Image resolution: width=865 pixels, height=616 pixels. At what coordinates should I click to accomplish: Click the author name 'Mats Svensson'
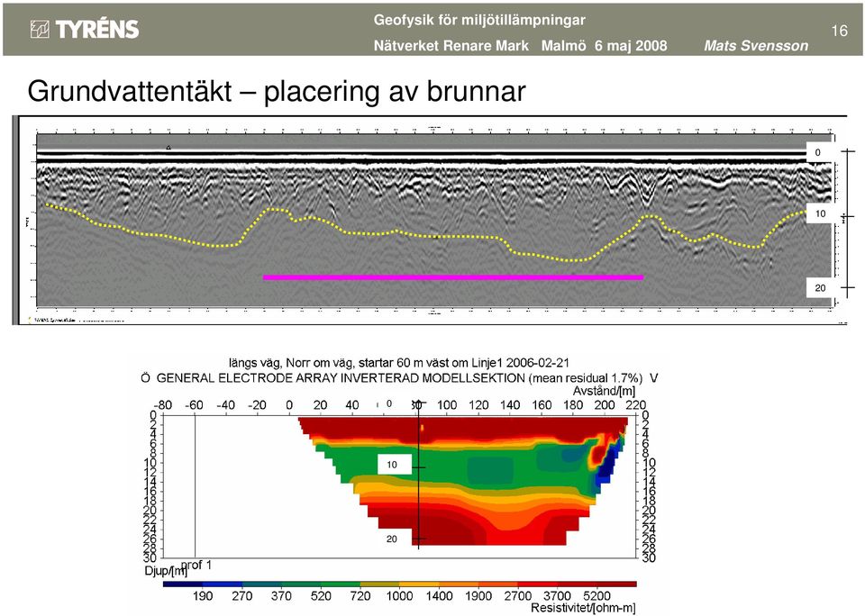(756, 46)
